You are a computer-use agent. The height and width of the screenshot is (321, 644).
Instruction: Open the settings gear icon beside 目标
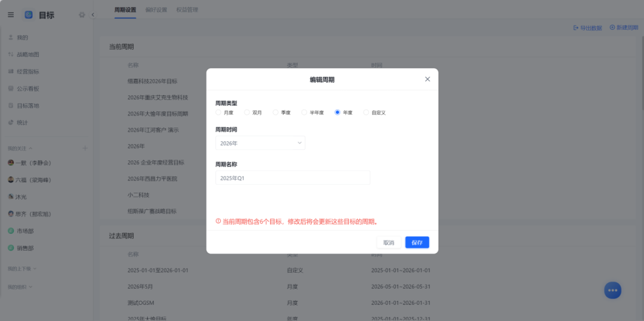coord(82,15)
